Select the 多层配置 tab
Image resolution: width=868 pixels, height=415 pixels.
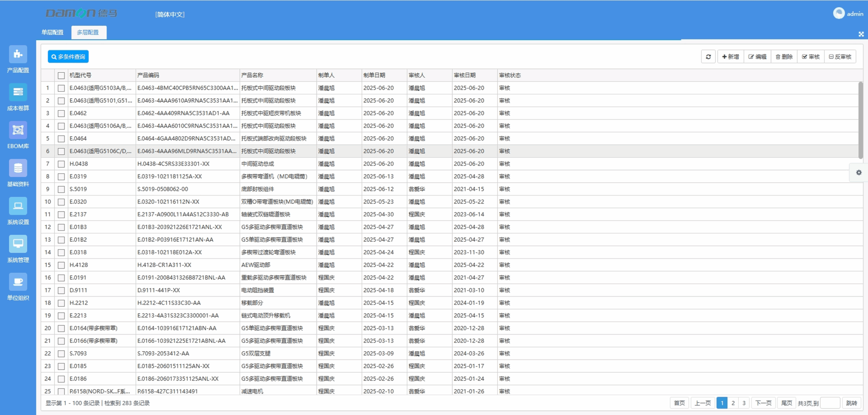pyautogui.click(x=88, y=32)
